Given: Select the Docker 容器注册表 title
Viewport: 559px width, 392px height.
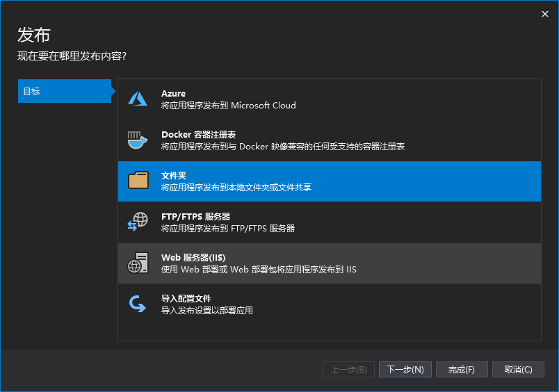Looking at the screenshot, I should [199, 135].
